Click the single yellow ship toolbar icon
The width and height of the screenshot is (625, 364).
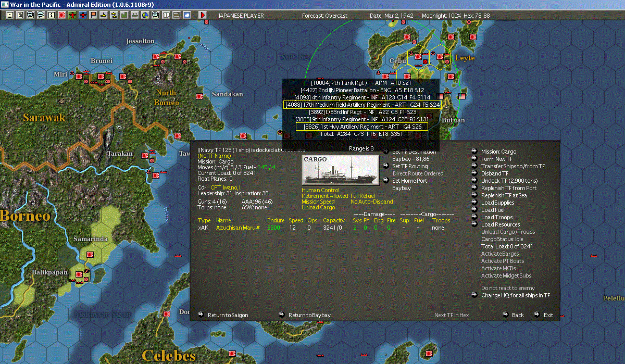pos(103,15)
